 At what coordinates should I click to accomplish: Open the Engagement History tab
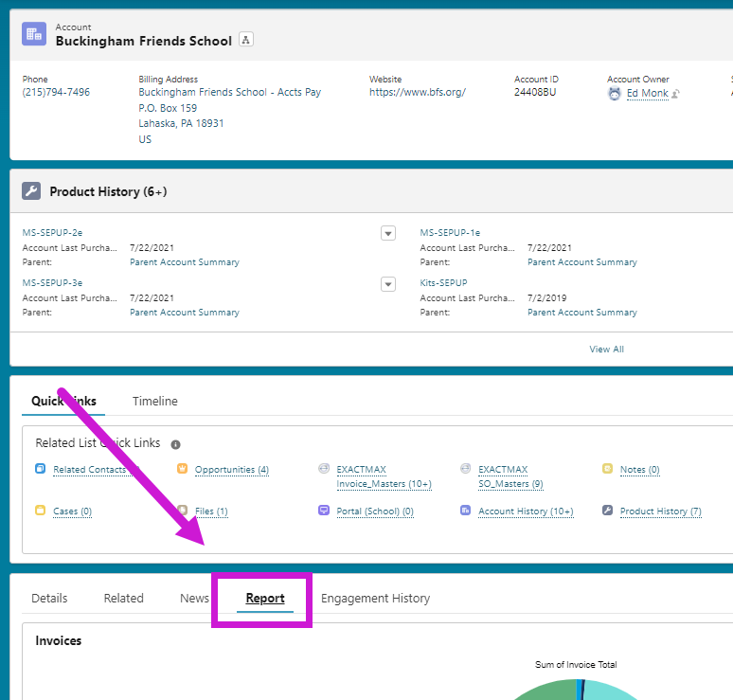[375, 598]
